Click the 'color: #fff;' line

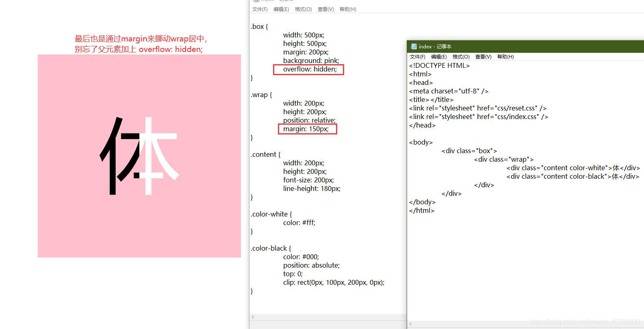299,223
